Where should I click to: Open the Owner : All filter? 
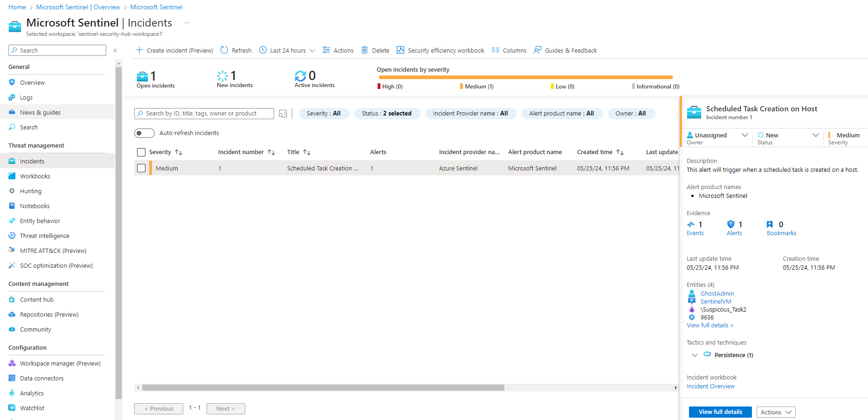pyautogui.click(x=631, y=113)
